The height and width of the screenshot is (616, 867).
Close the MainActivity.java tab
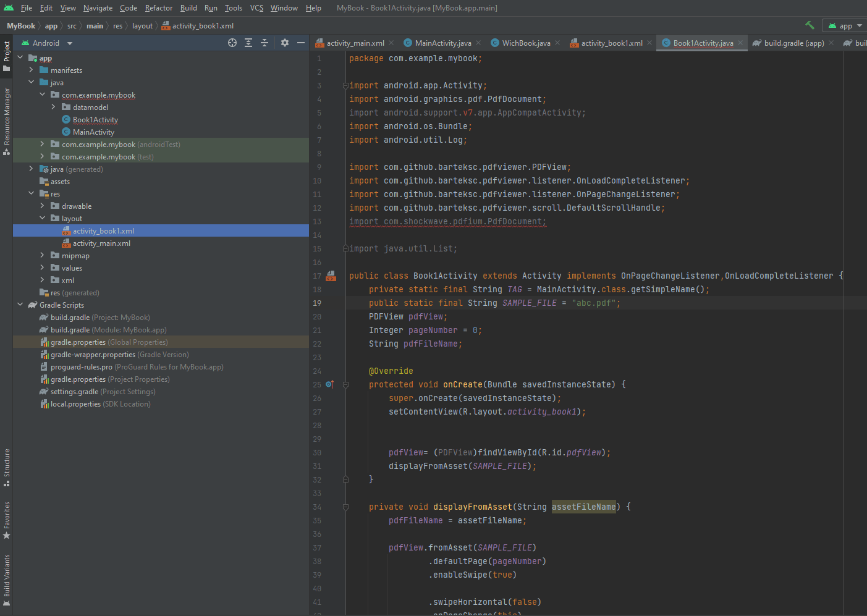(x=478, y=43)
